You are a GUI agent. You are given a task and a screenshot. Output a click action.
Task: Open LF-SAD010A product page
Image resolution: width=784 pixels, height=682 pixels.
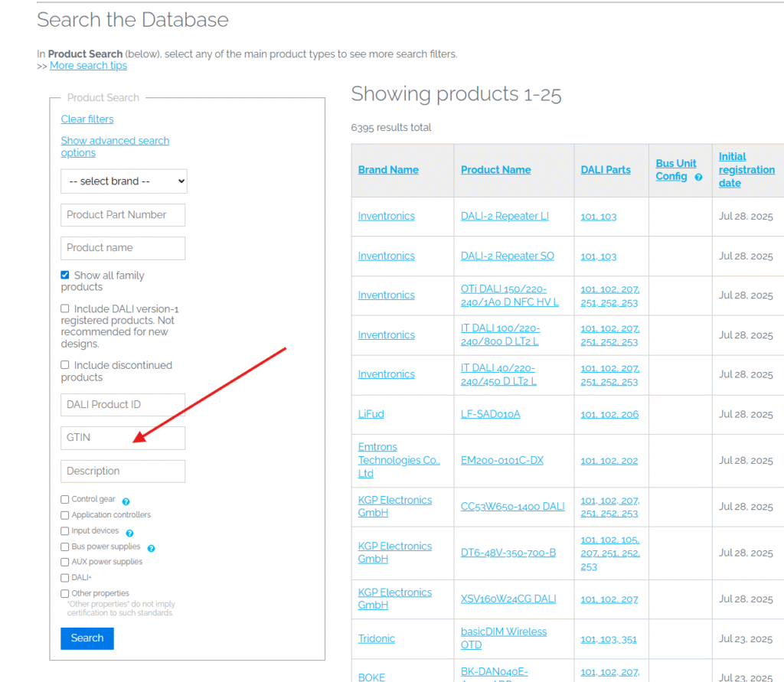click(491, 414)
